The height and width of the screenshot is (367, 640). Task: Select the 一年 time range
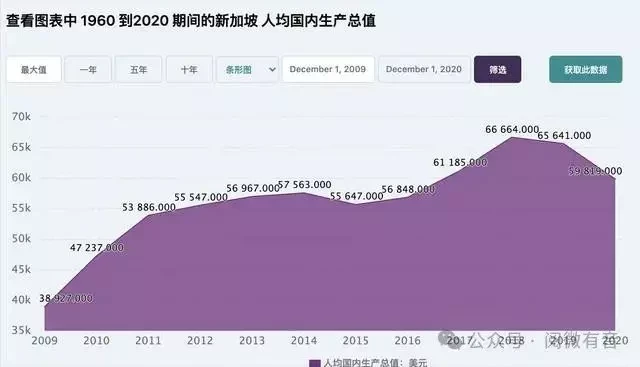[x=88, y=69]
